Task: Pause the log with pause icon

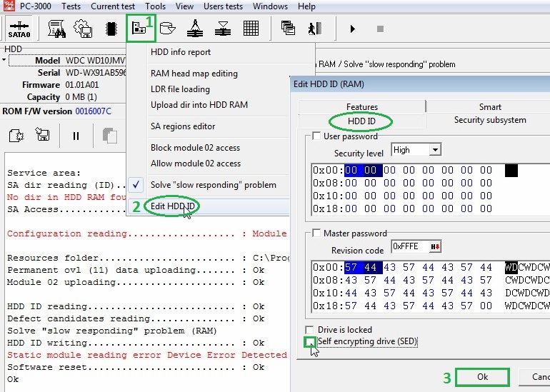Action: tap(76, 136)
